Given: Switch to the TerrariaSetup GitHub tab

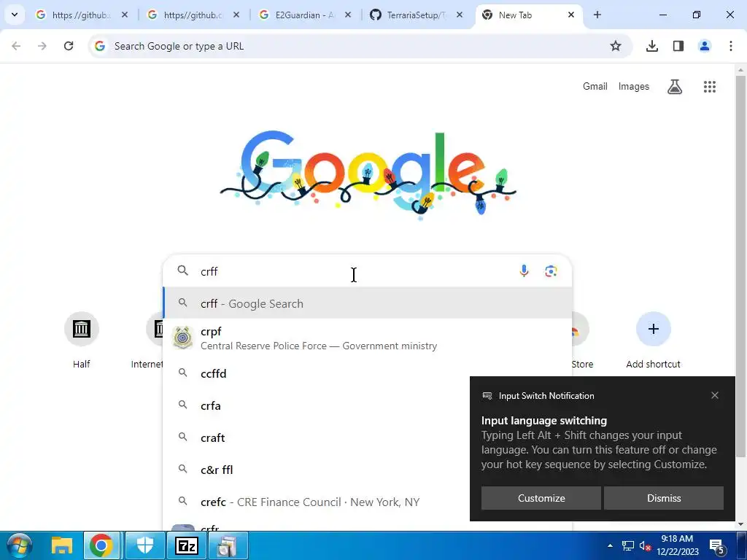Looking at the screenshot, I should click(417, 15).
